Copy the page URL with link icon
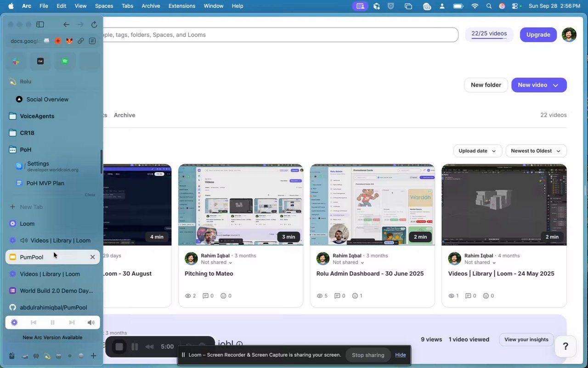Viewport: 588px width, 368px height. click(80, 41)
